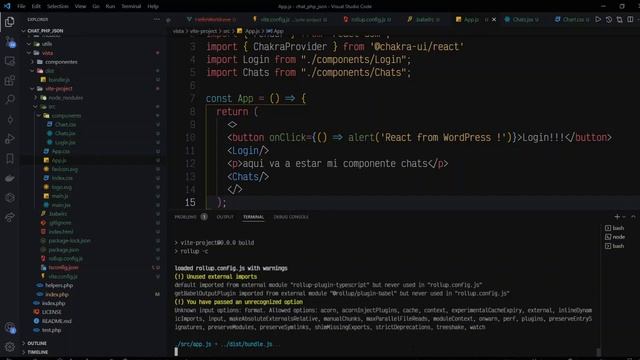
Task: Show the PROBLEMS panel tab
Action: (x=191, y=217)
